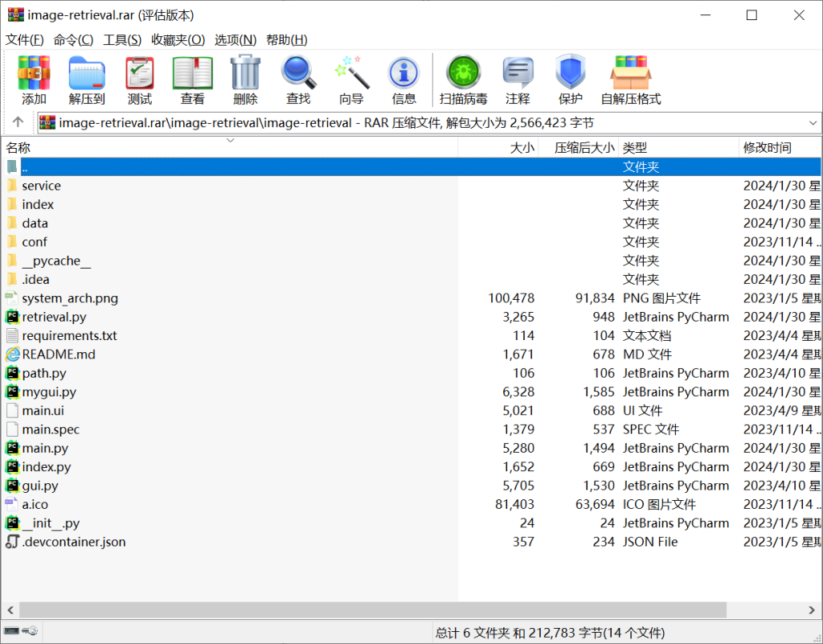Click the Add (添加) toolbar icon
The image size is (823, 644).
[34, 80]
